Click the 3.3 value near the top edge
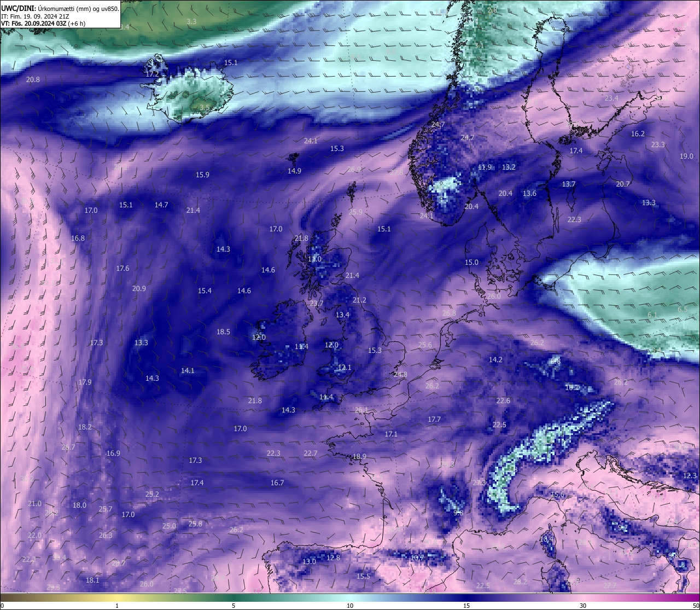This screenshot has height=610, width=700. (x=191, y=21)
